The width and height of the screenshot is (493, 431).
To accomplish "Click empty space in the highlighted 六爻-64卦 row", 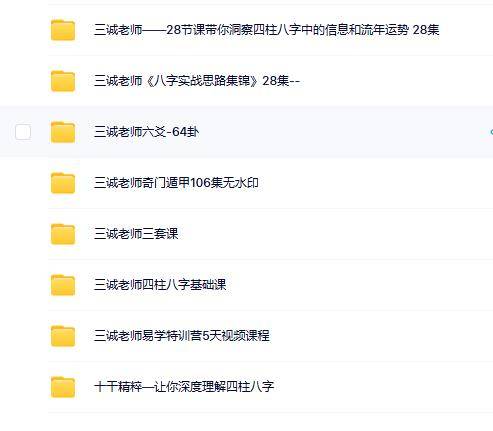I will [333, 132].
